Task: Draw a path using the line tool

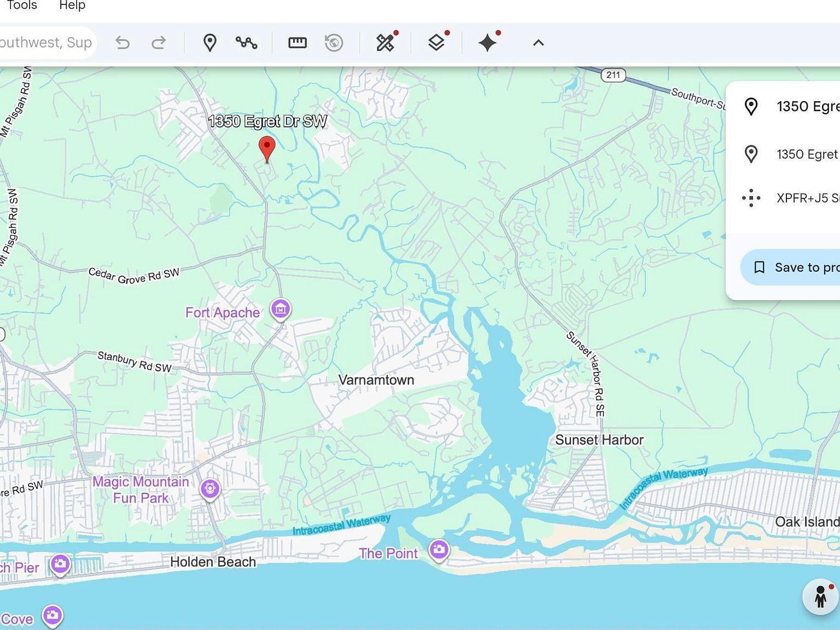Action: point(246,42)
